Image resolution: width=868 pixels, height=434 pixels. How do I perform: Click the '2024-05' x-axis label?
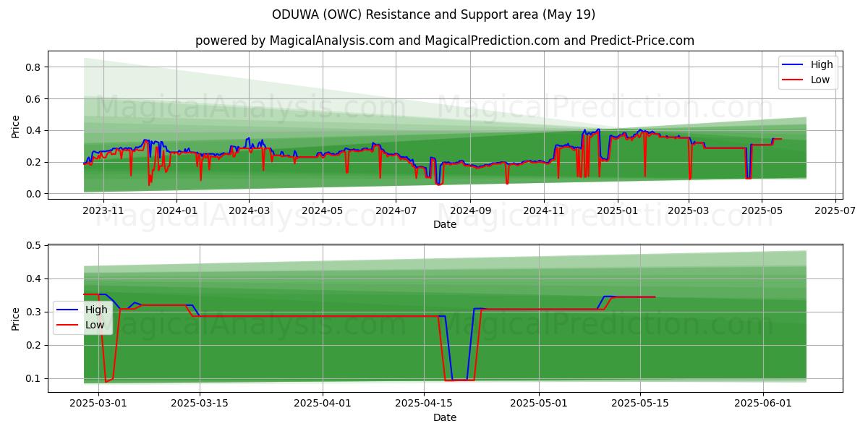(x=323, y=210)
